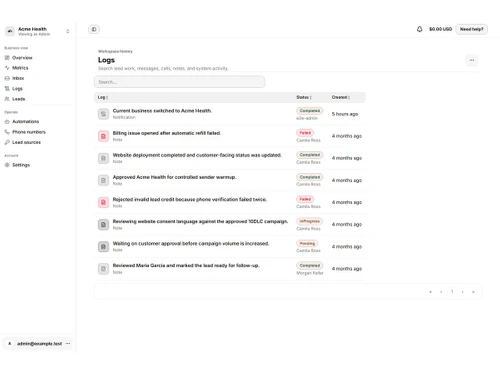Screen dimensions: 500x375
Task: Go to Phone numbers
Action: [x=29, y=132]
